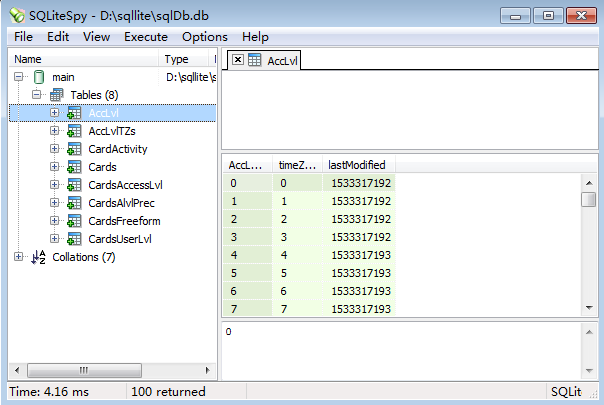Click the Name column header in schema tree
The image size is (604, 405).
[x=84, y=59]
